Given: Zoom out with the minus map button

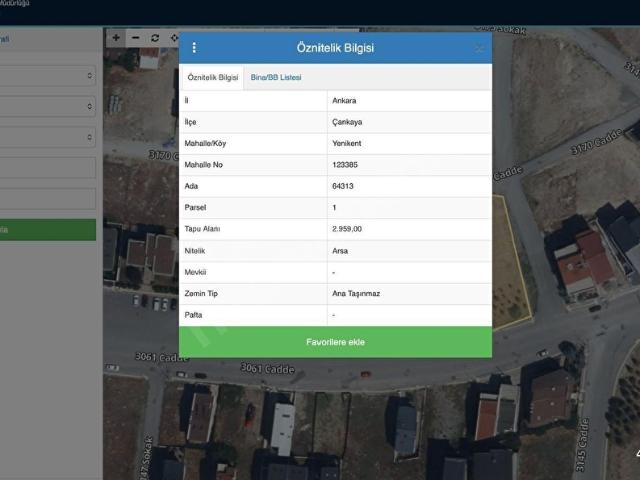Looking at the screenshot, I should pyautogui.click(x=136, y=38).
